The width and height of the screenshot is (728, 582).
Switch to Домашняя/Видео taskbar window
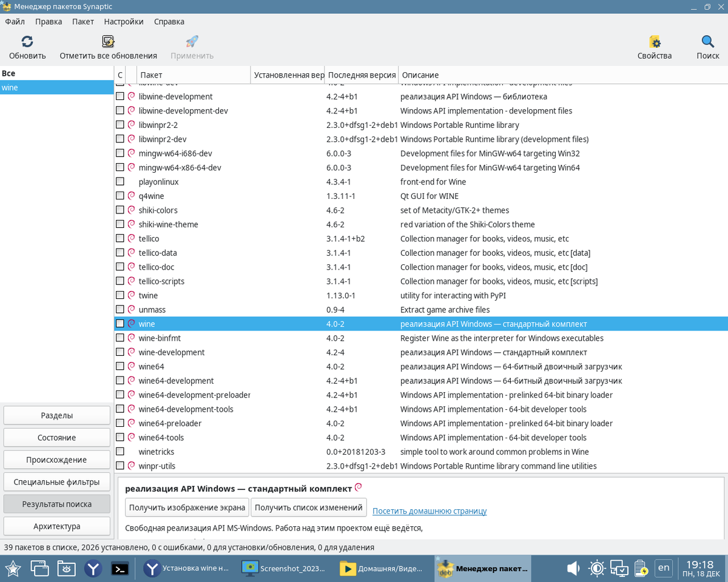pos(382,568)
